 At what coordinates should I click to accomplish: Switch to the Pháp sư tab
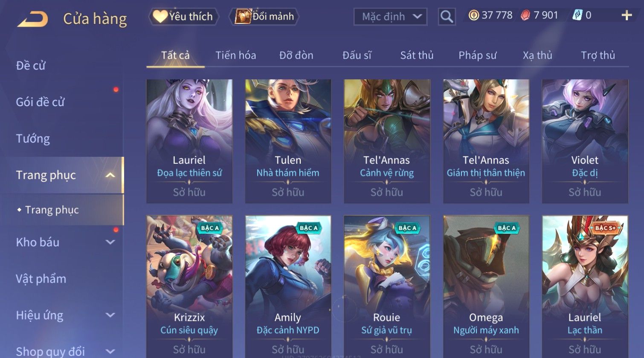point(477,55)
